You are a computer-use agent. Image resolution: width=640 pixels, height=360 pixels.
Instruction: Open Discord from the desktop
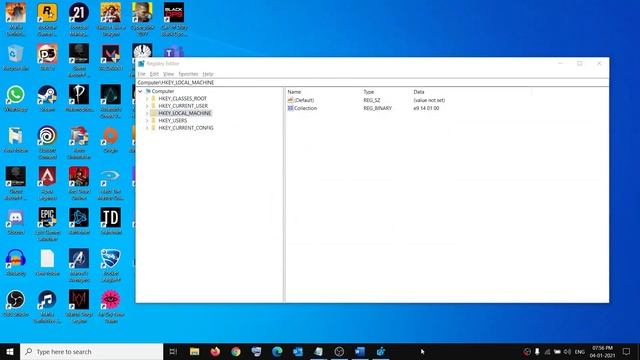16,221
